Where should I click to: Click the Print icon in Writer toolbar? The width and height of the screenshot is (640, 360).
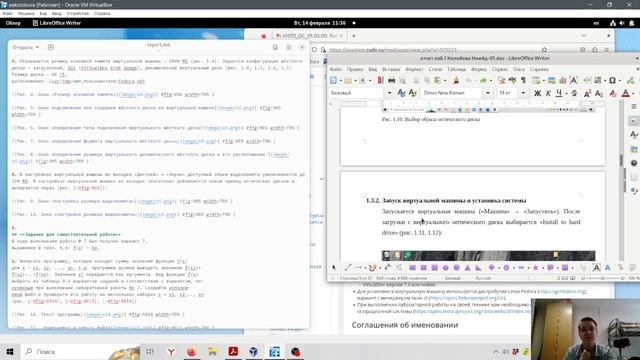391,80
